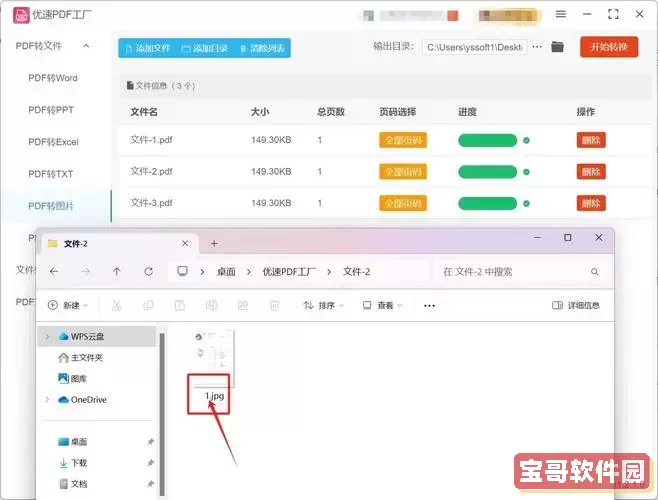This screenshot has width=658, height=500.
Task: Click 全部页码 for 文件-3.pdf
Action: point(403,203)
